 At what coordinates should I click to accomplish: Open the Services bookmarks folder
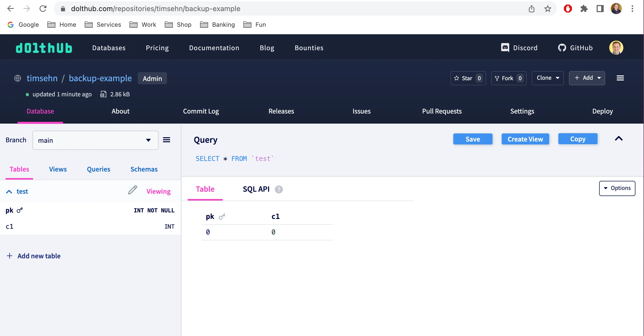(x=103, y=24)
